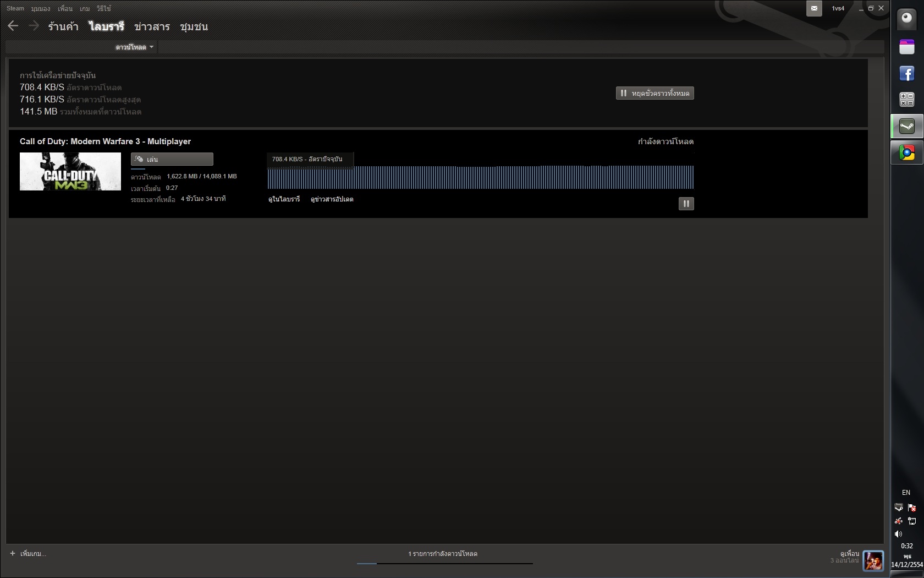
Task: Open the Action Center flag icon
Action: [912, 507]
